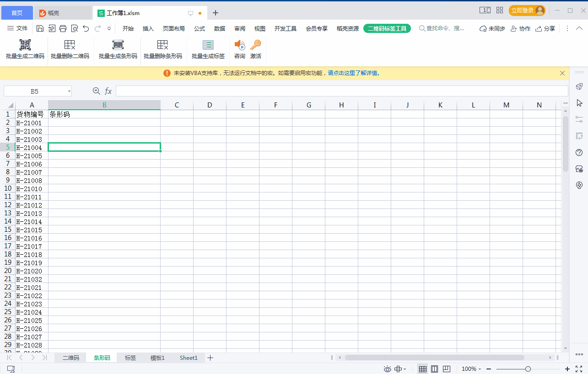The width and height of the screenshot is (588, 374).
Task: Select cell containing H-21010
Action: 32,189
